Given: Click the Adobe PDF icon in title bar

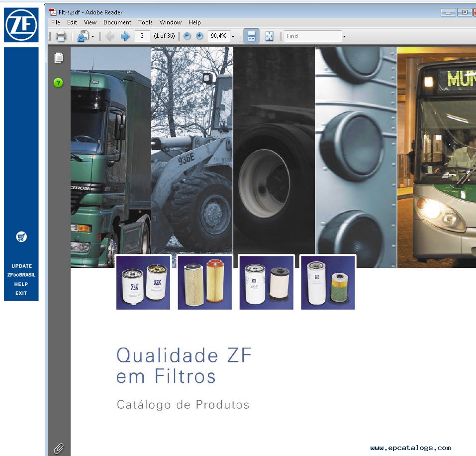Looking at the screenshot, I should (53, 12).
